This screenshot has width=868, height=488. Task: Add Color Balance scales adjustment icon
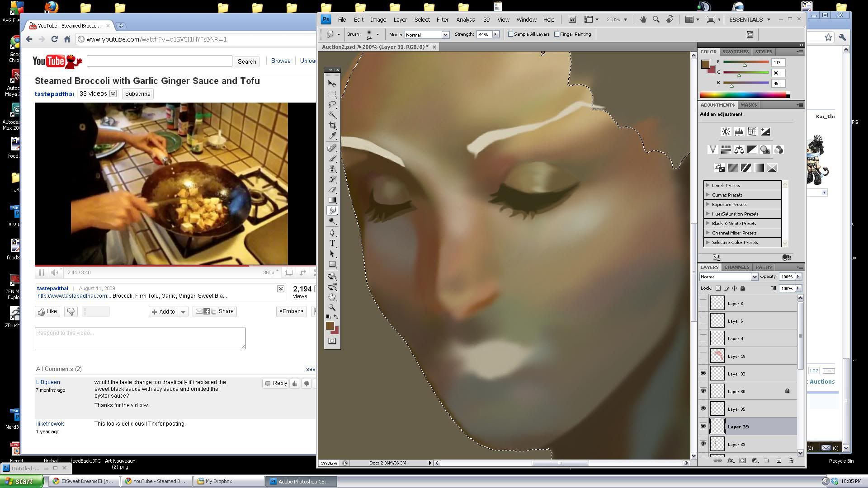[x=739, y=150]
